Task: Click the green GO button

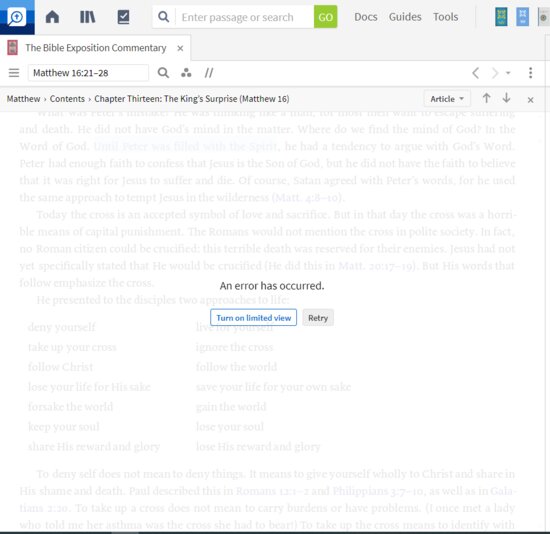Action: [x=325, y=17]
